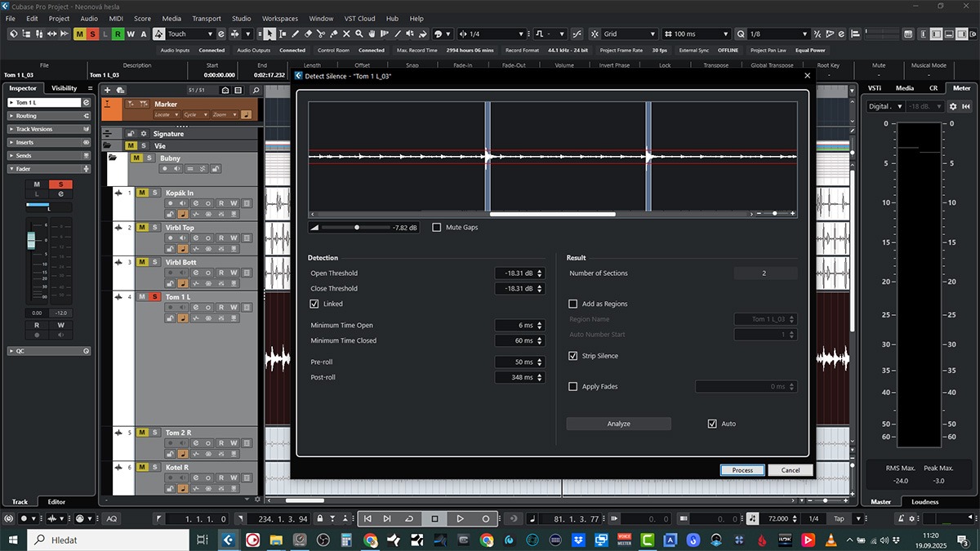
Task: Solo the Virbl Top track
Action: tap(154, 228)
